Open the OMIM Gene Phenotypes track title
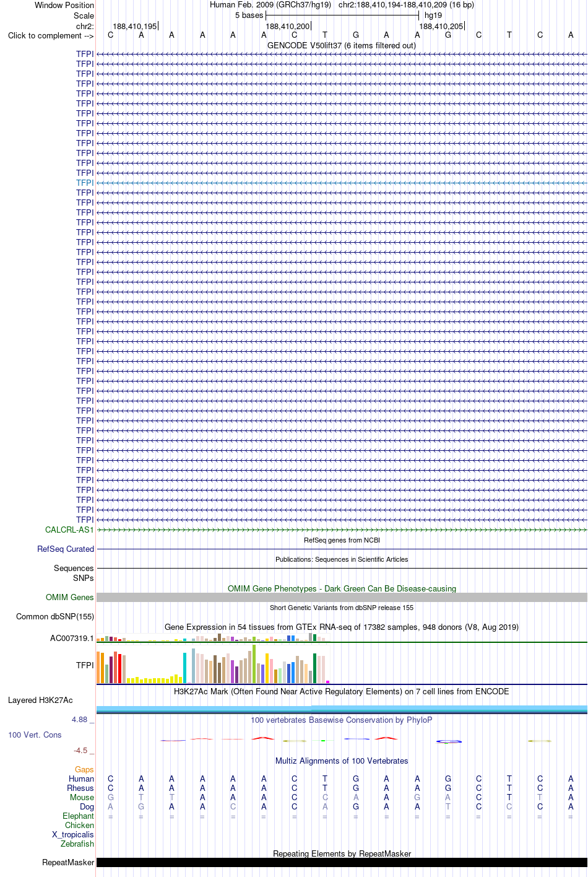 pyautogui.click(x=342, y=588)
